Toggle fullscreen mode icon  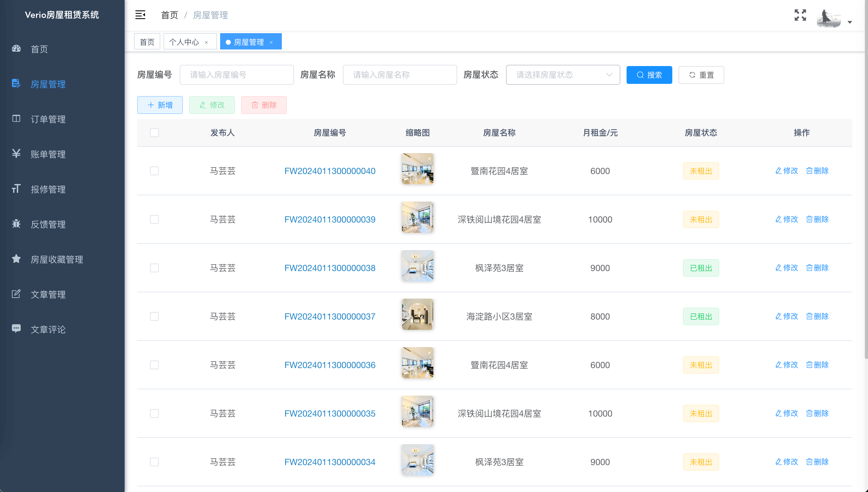tap(800, 15)
